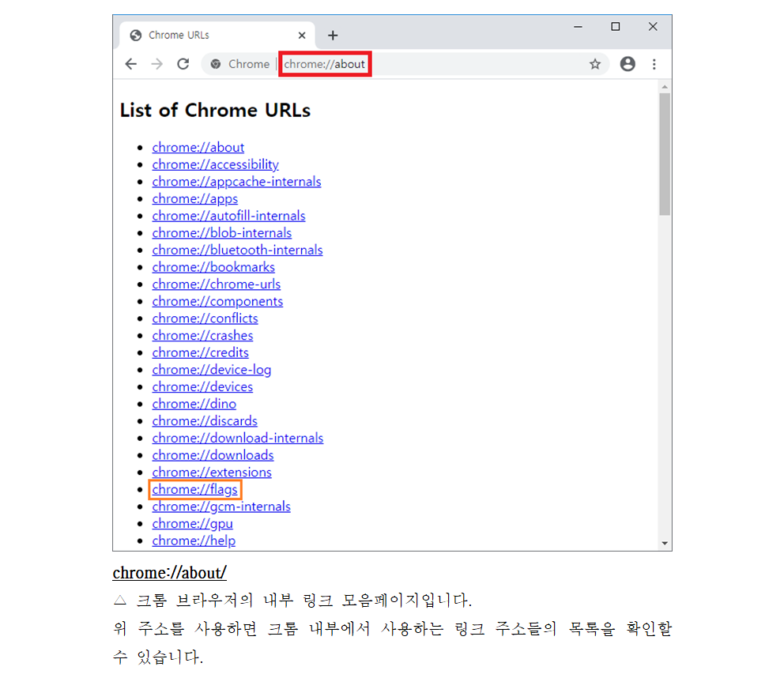Open the chrome://crashes link

[202, 336]
